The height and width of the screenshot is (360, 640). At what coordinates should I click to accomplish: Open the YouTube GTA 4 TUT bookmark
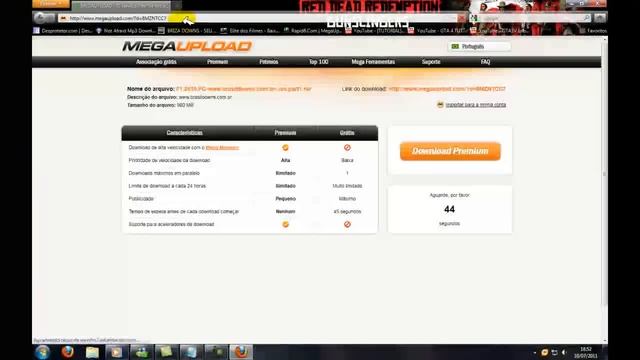tap(437, 31)
